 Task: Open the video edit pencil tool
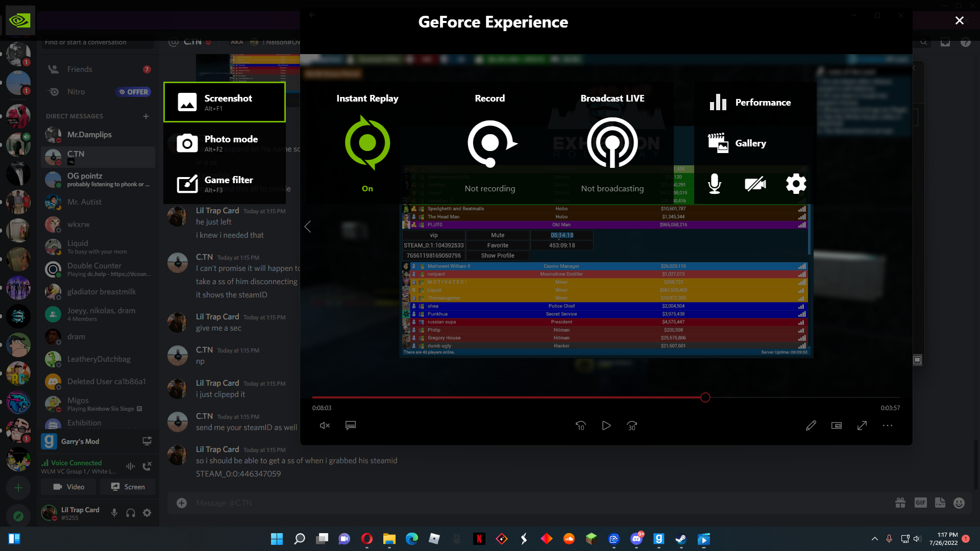click(811, 425)
